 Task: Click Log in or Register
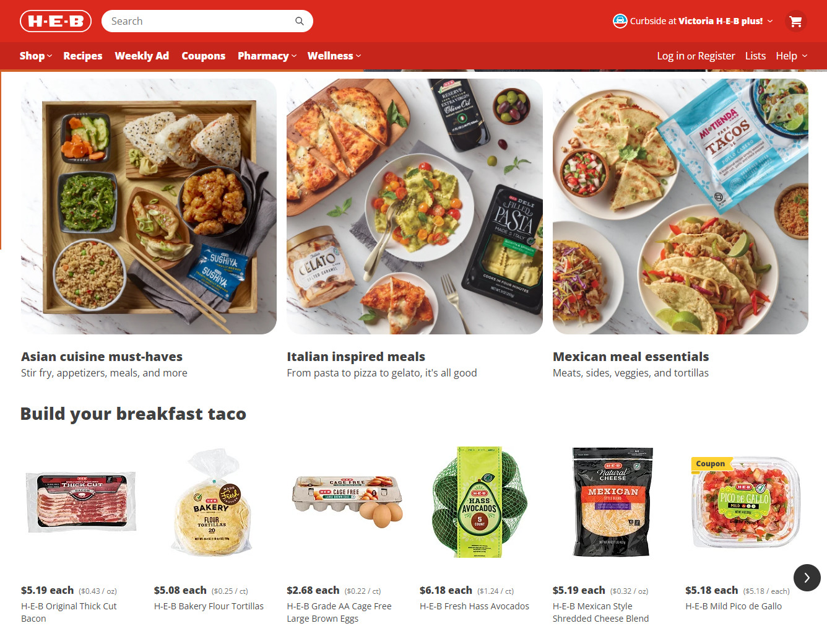pyautogui.click(x=696, y=56)
